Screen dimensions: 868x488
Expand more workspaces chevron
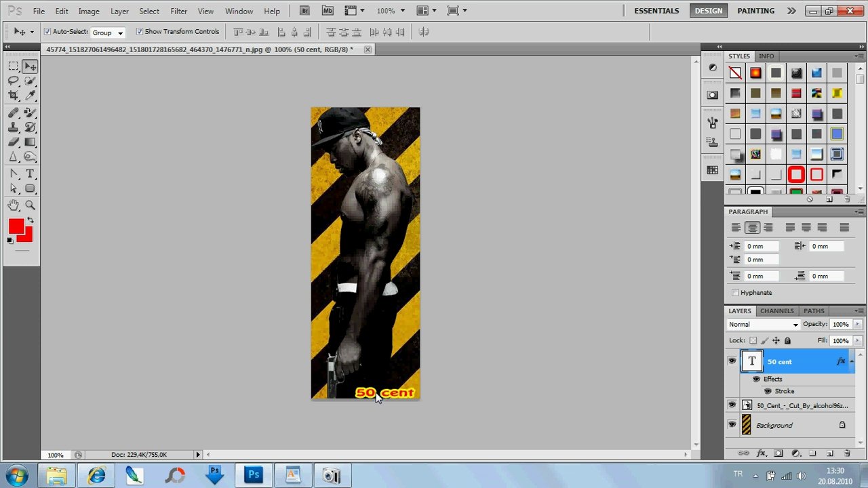tap(791, 11)
